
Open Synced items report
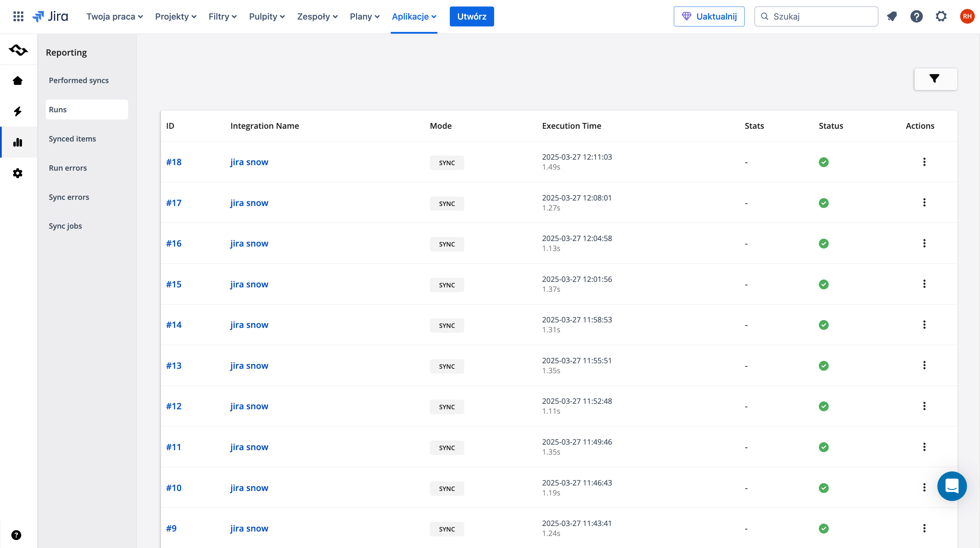(72, 139)
